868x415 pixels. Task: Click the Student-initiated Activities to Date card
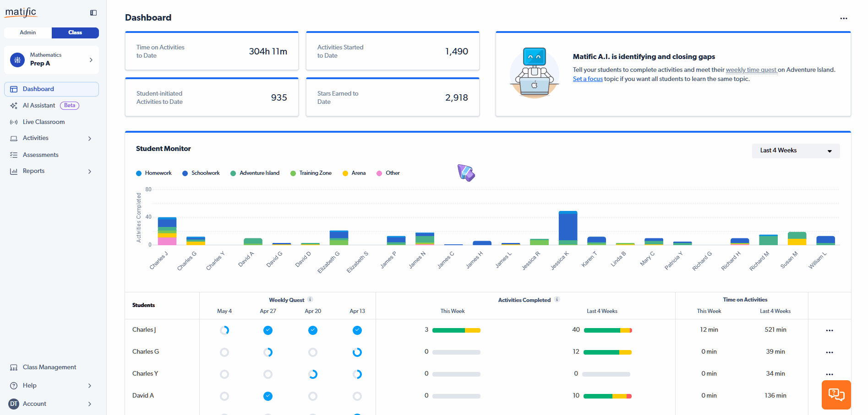coord(212,97)
